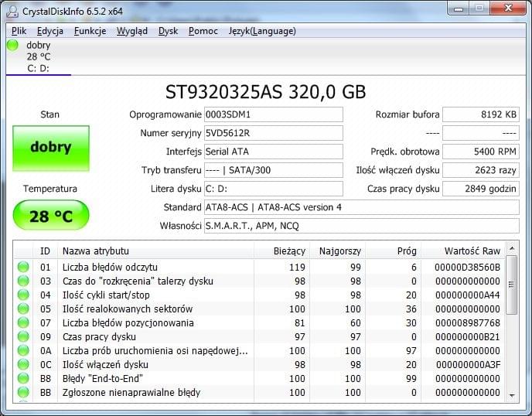The image size is (532, 416).
Task: Click the Interfejs field Serial ATA
Action: pos(274,152)
